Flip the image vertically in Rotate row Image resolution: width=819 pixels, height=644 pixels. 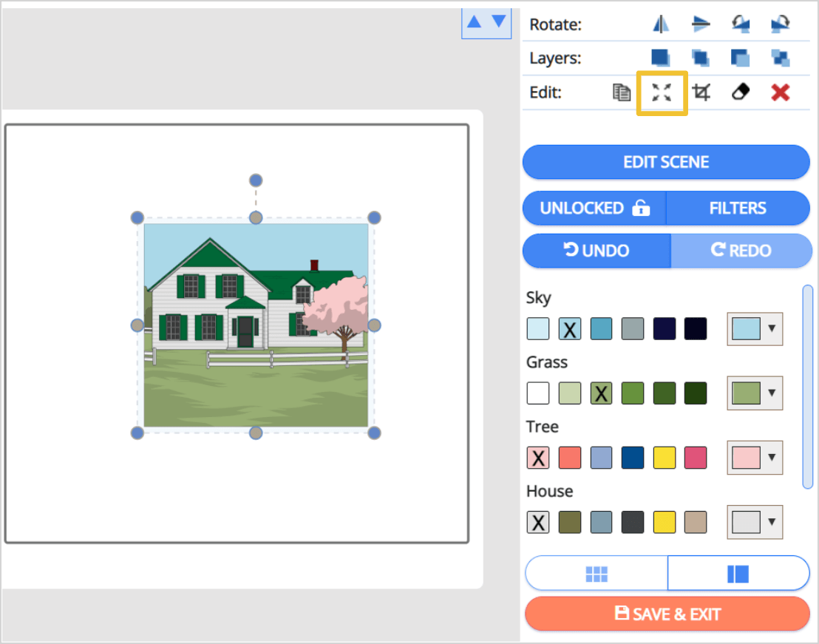701,24
